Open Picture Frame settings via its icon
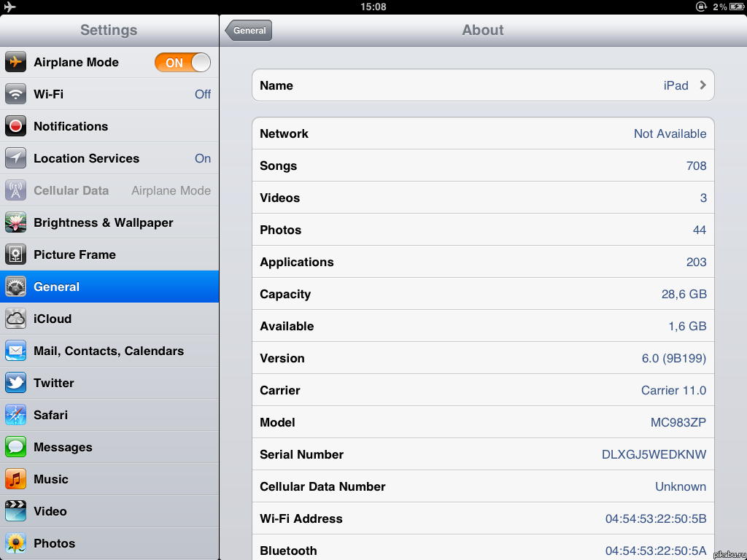Image resolution: width=747 pixels, height=560 pixels. [15, 254]
